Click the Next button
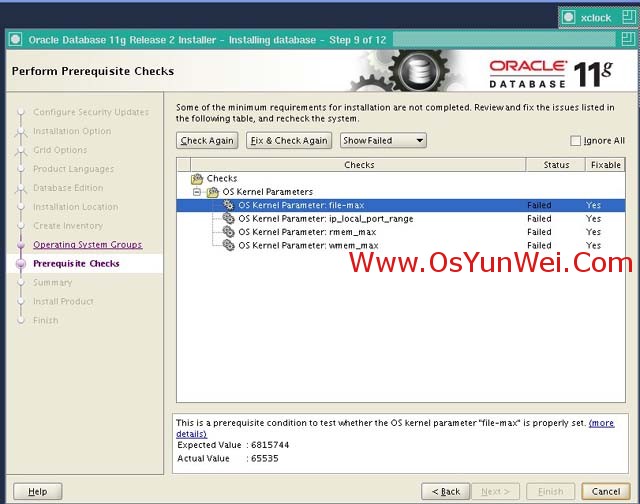640x504 pixels. click(496, 491)
